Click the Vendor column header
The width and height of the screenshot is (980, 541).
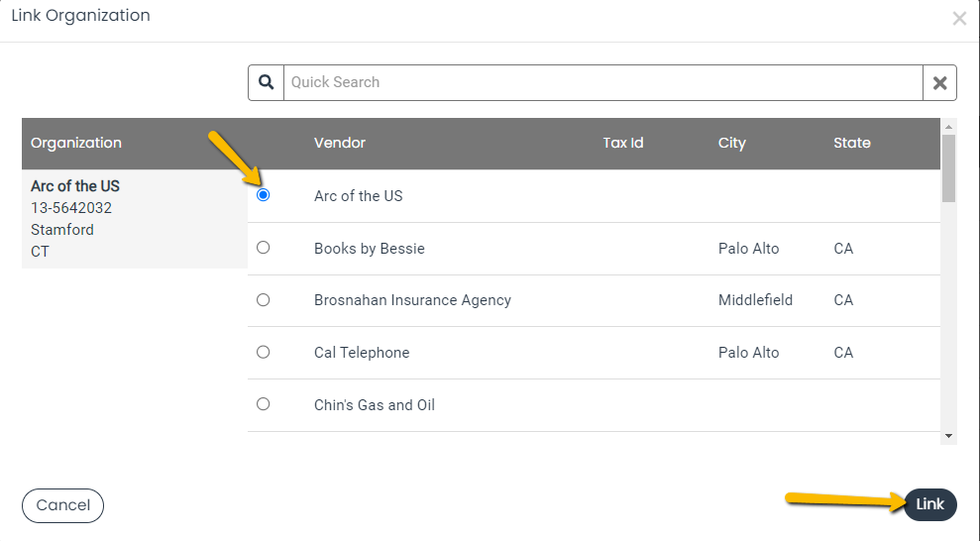[x=339, y=143]
